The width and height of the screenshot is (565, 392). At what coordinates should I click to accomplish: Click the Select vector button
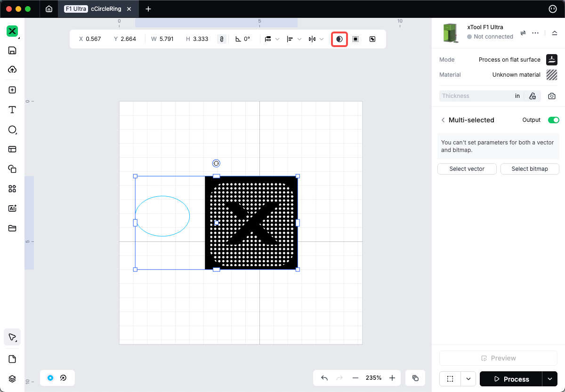(467, 169)
